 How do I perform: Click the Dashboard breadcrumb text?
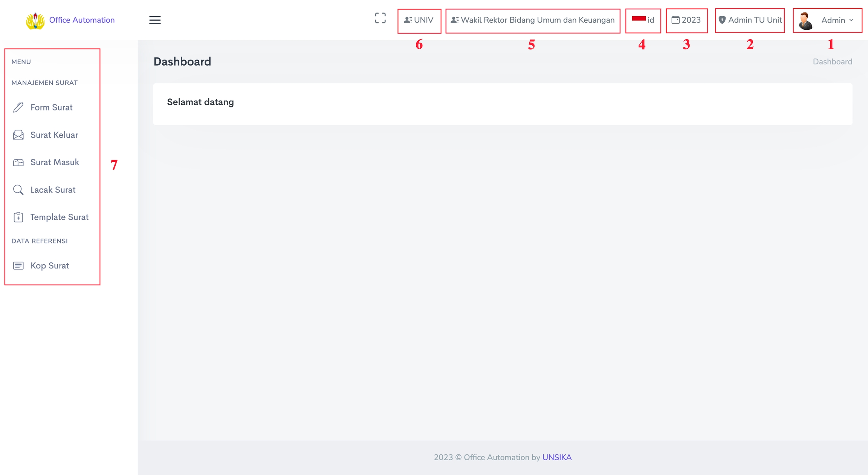pyautogui.click(x=832, y=62)
